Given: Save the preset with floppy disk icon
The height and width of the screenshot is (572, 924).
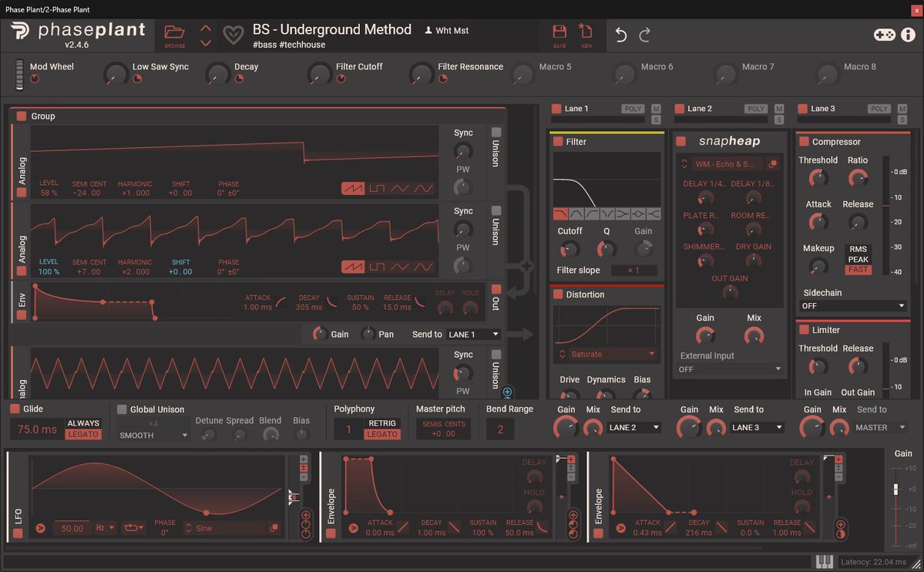Looking at the screenshot, I should click(559, 32).
